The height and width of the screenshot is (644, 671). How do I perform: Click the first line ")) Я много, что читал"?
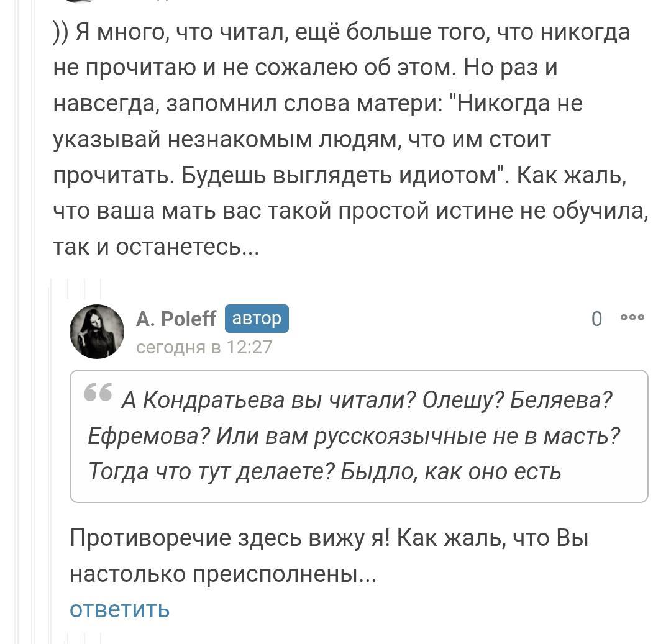[342, 31]
